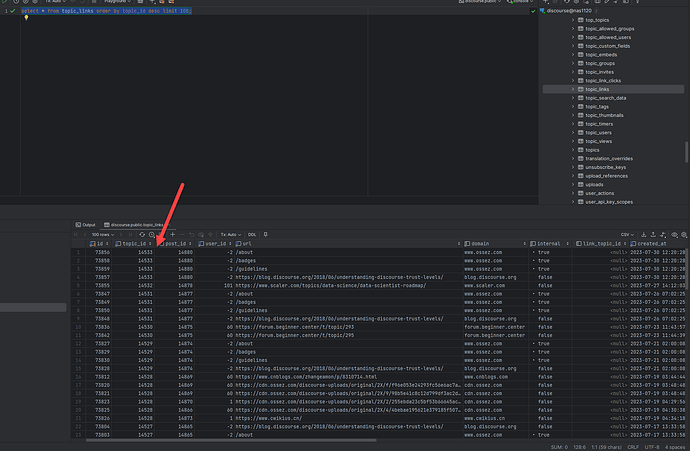Click the import data upload icon

click(x=653, y=235)
